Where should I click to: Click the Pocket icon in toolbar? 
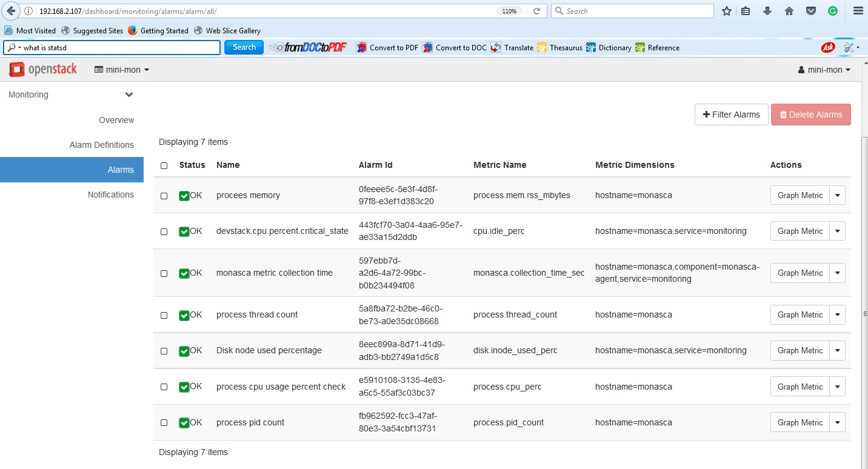point(810,11)
